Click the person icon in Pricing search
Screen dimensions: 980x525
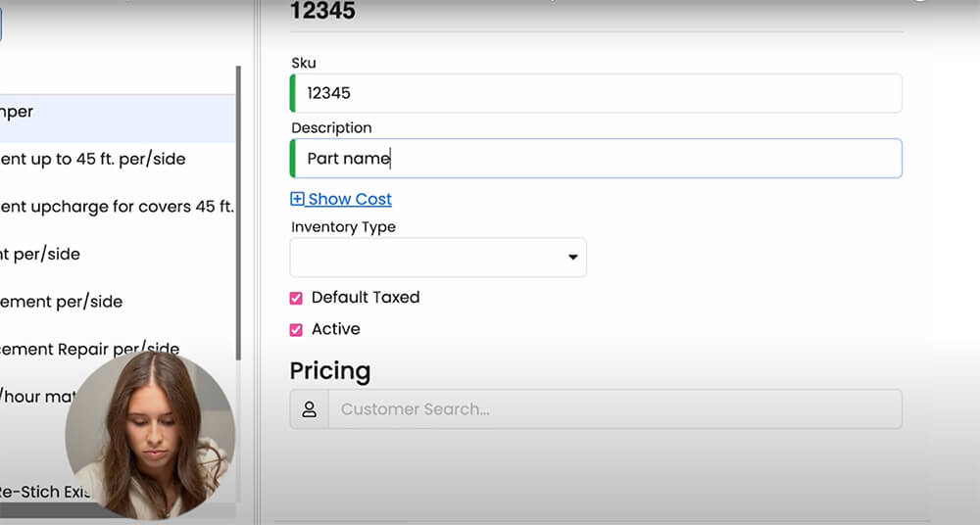point(309,409)
